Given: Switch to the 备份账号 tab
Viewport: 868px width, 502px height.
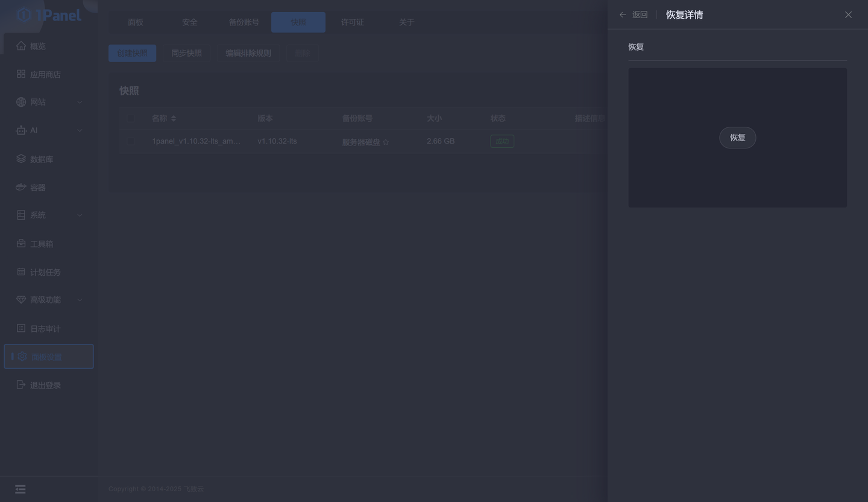Looking at the screenshot, I should click(x=244, y=22).
